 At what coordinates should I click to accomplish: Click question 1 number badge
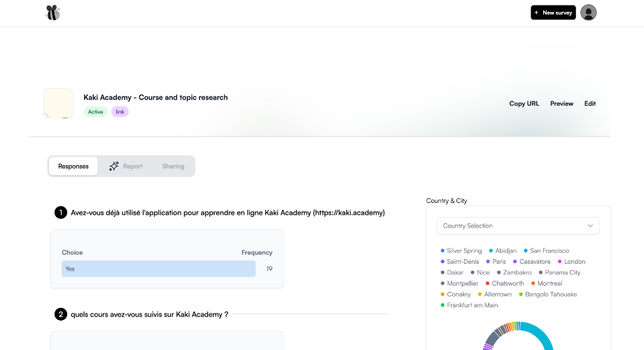(x=61, y=212)
